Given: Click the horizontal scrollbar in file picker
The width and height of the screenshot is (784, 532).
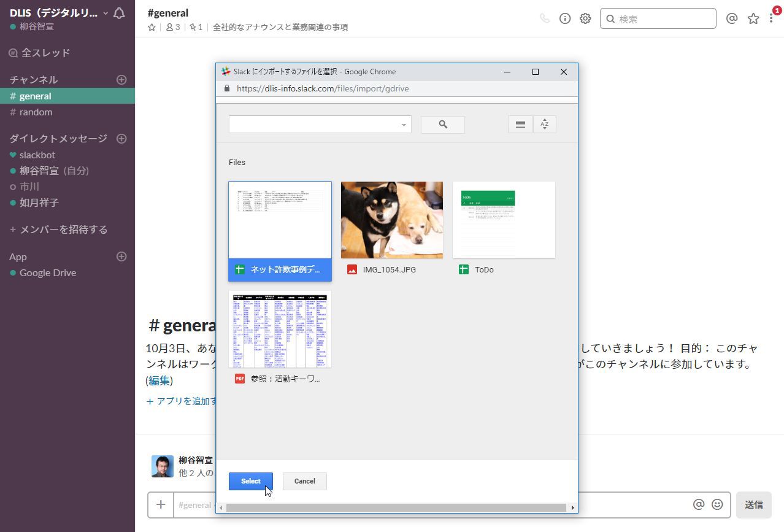Looking at the screenshot, I should click(396, 507).
